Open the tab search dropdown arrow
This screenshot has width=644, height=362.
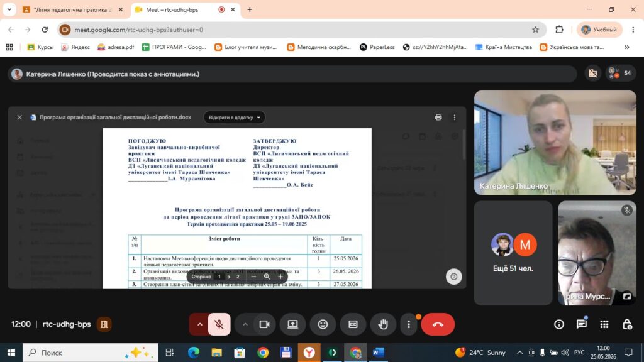9,9
